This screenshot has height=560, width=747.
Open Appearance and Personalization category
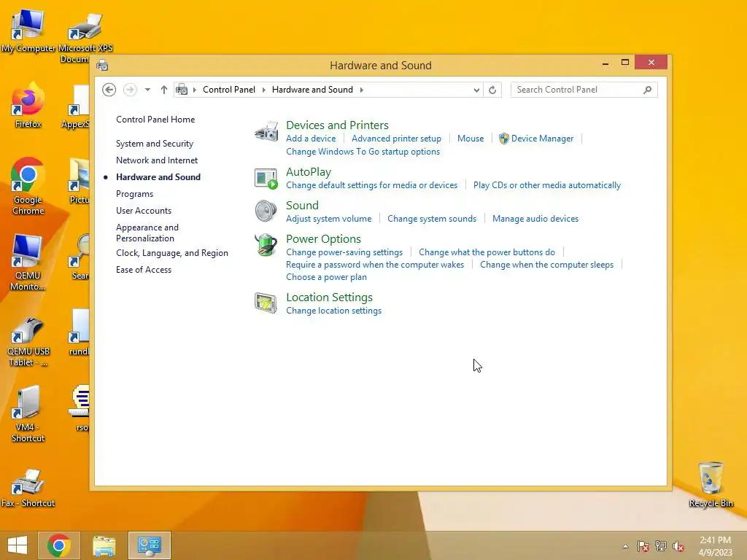(x=147, y=233)
